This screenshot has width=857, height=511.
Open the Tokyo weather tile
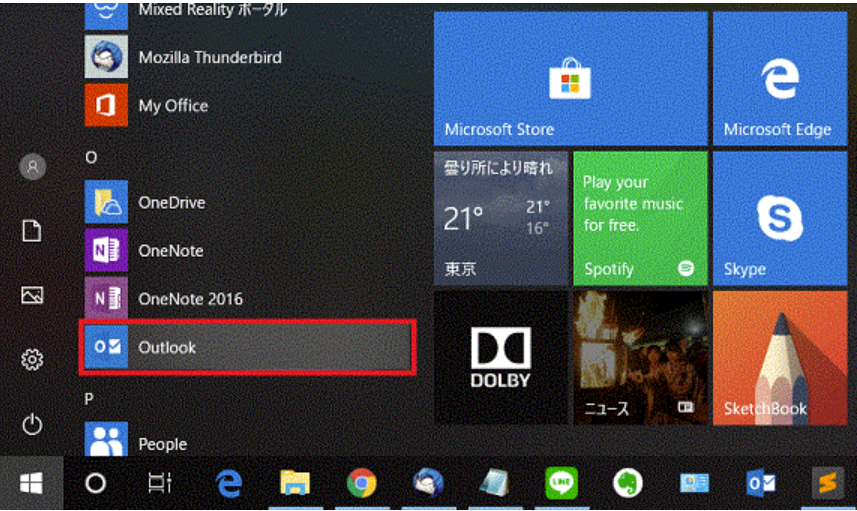[501, 219]
